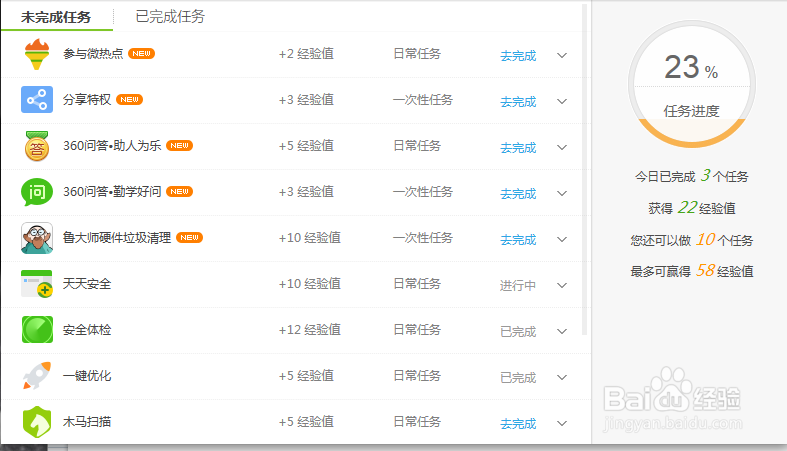Click 去完成 for 分享特权
Screen dimensions: 787x451
tap(518, 102)
